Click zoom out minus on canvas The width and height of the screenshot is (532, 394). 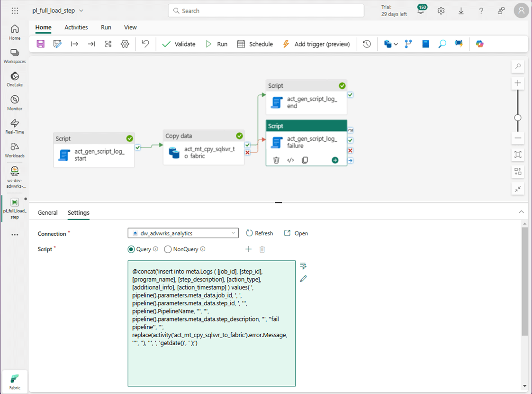[518, 138]
